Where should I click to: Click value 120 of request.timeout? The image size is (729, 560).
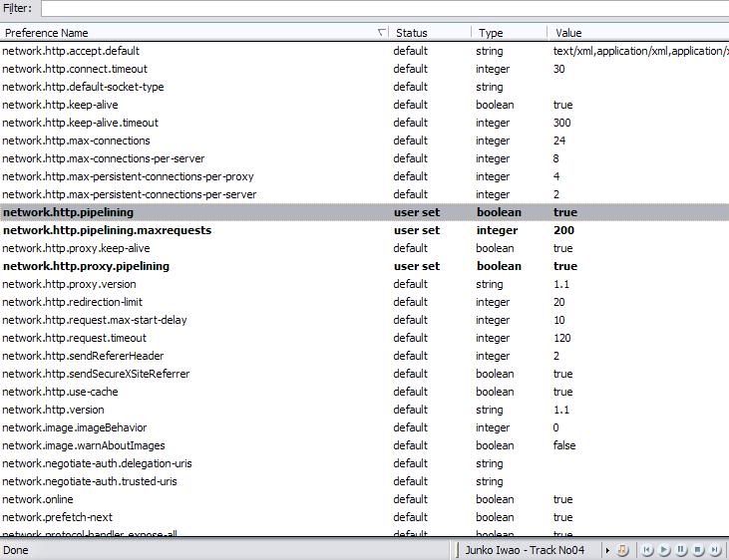562,338
